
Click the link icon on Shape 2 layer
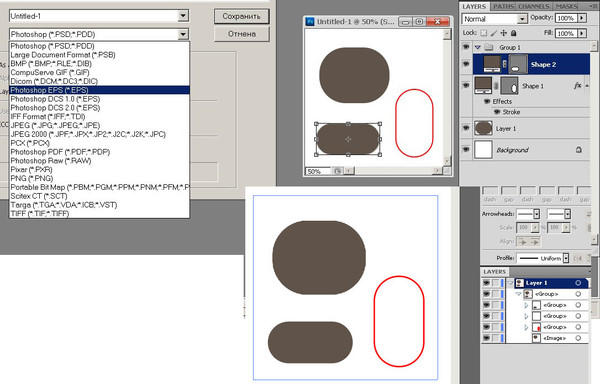(x=504, y=64)
